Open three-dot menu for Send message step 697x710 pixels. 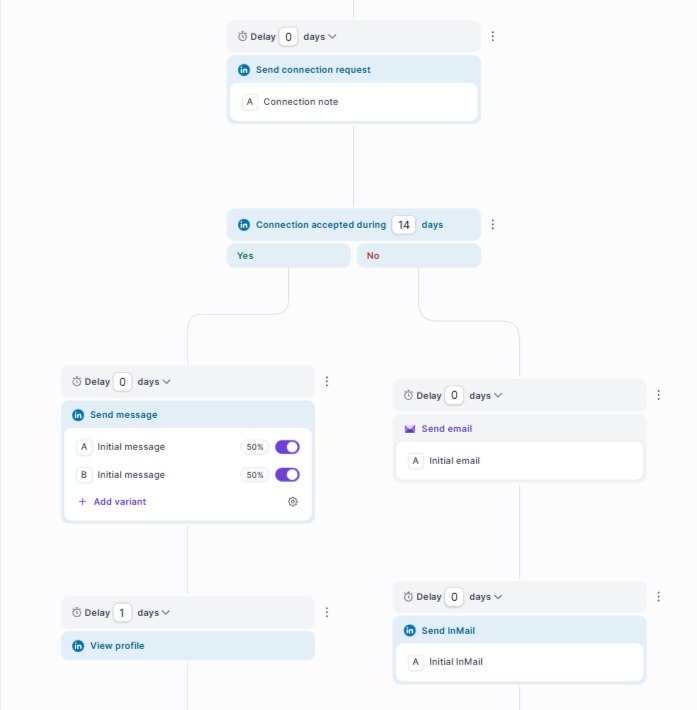coord(327,381)
